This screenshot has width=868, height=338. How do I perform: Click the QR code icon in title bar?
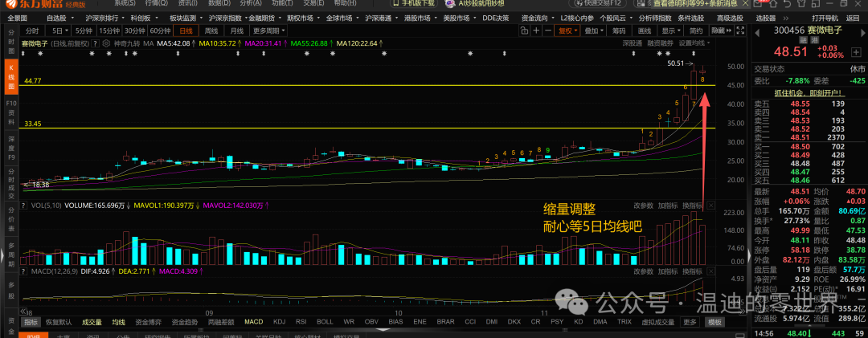click(x=641, y=3)
